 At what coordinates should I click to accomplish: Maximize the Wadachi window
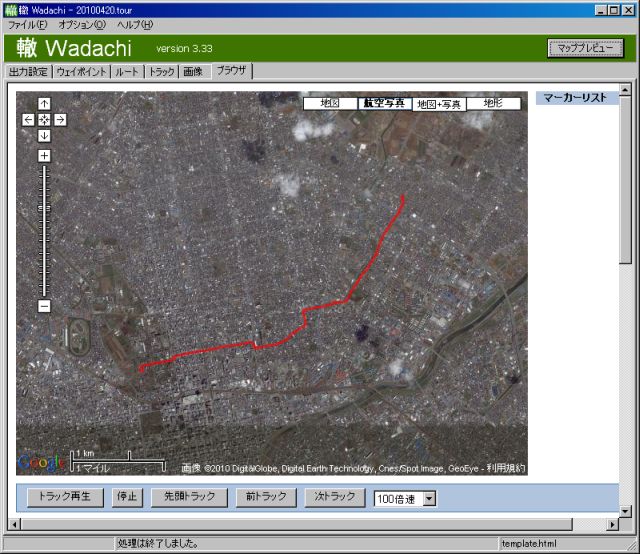tap(613, 10)
